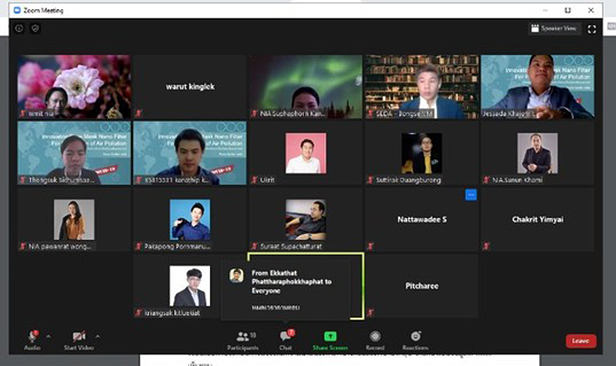
Task: Select warut kinglek participant tile
Action: [x=190, y=86]
